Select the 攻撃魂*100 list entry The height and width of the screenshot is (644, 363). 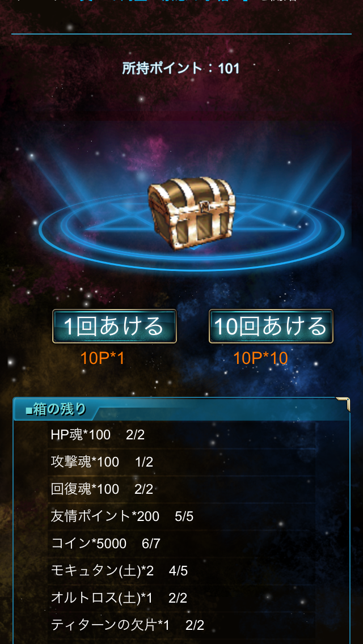(x=181, y=462)
